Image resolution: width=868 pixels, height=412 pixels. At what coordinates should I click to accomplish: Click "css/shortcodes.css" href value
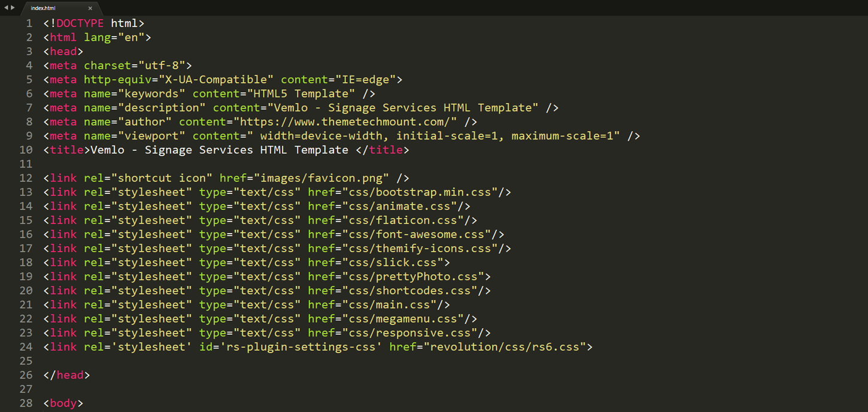pos(410,290)
